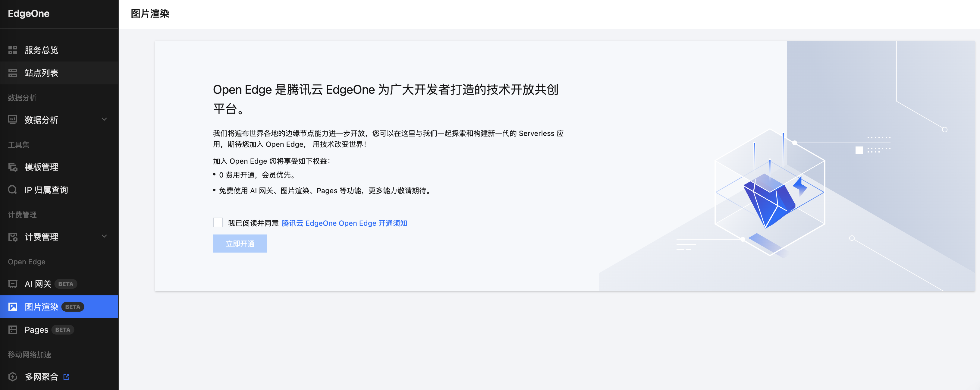Open 腾讯云 EdgeOne Open Edge 开通须知 link

pos(344,223)
